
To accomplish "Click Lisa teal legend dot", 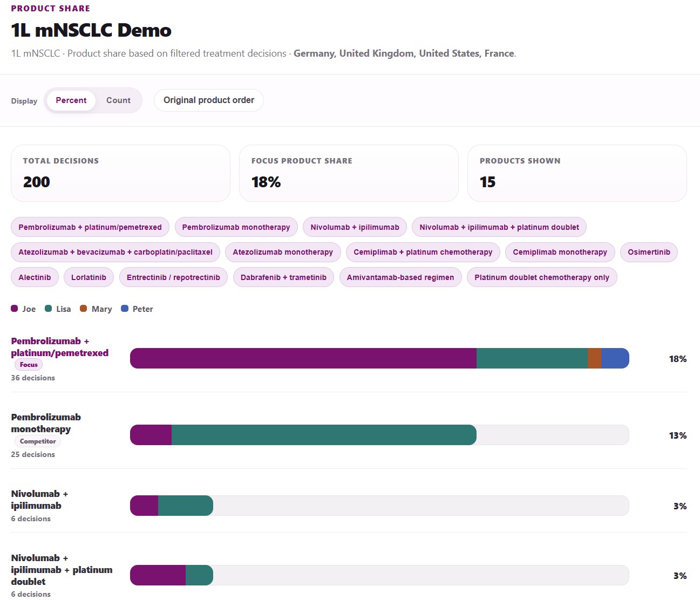I will 48,309.
